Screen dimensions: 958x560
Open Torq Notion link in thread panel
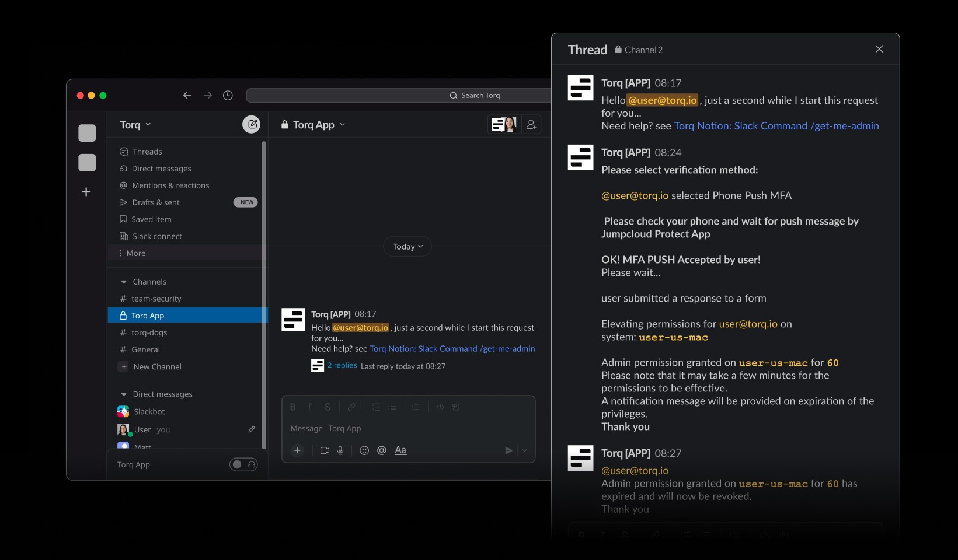(x=776, y=126)
